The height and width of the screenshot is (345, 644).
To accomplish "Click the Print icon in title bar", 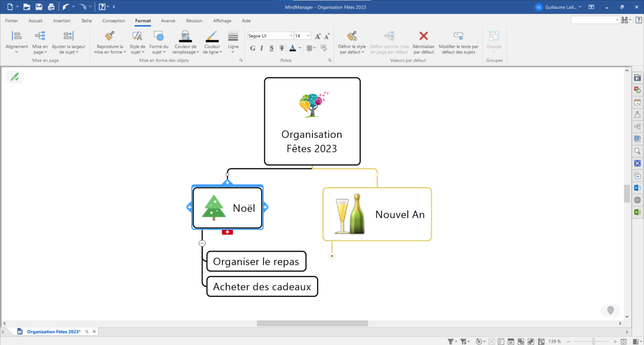I will pos(51,7).
